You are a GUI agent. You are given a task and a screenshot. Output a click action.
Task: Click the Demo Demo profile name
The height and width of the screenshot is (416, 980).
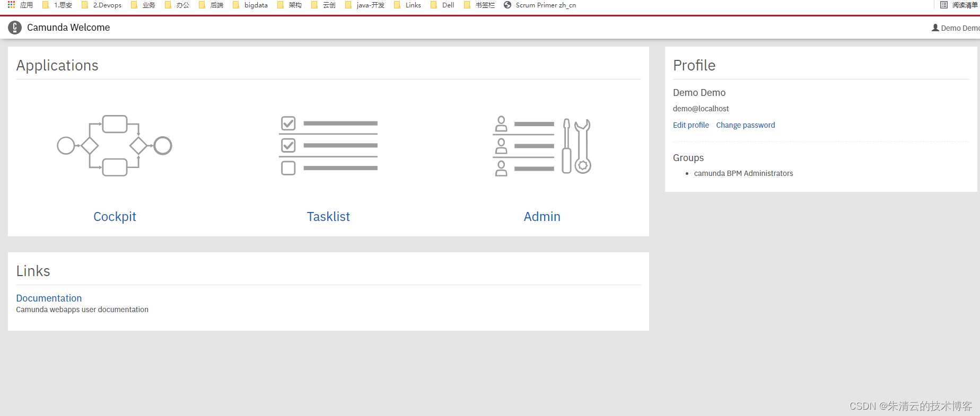coord(699,93)
